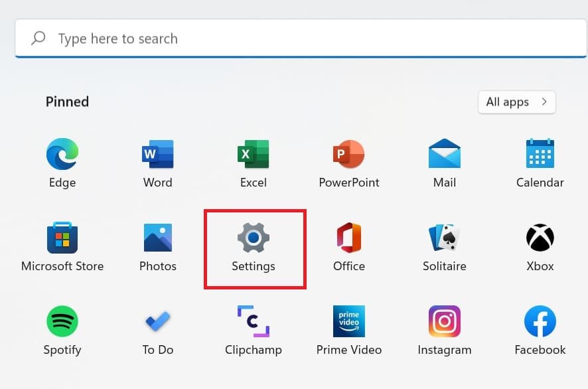Screen dimensions: 588x389
Task: Show the All apps list
Action: coord(517,102)
